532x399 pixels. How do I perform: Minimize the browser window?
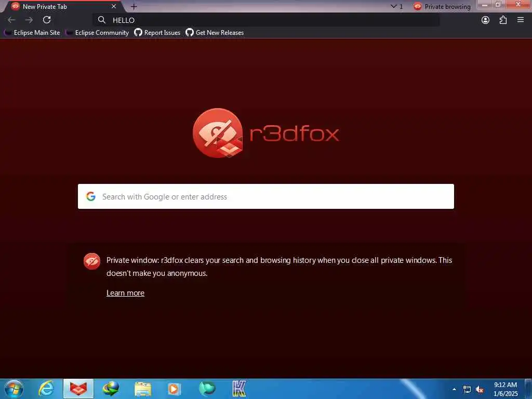[x=485, y=5]
